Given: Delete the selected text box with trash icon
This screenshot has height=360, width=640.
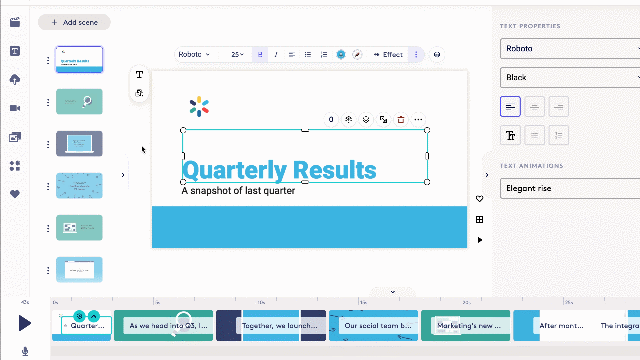Looking at the screenshot, I should [401, 120].
